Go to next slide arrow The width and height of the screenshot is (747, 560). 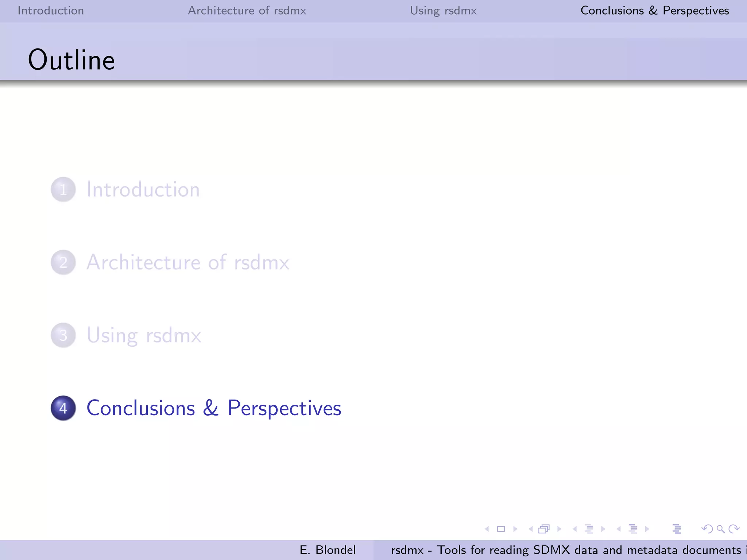(515, 529)
